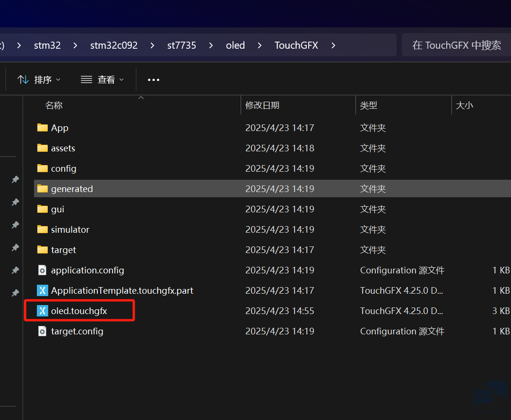Go to st7735 in the address bar

click(182, 45)
